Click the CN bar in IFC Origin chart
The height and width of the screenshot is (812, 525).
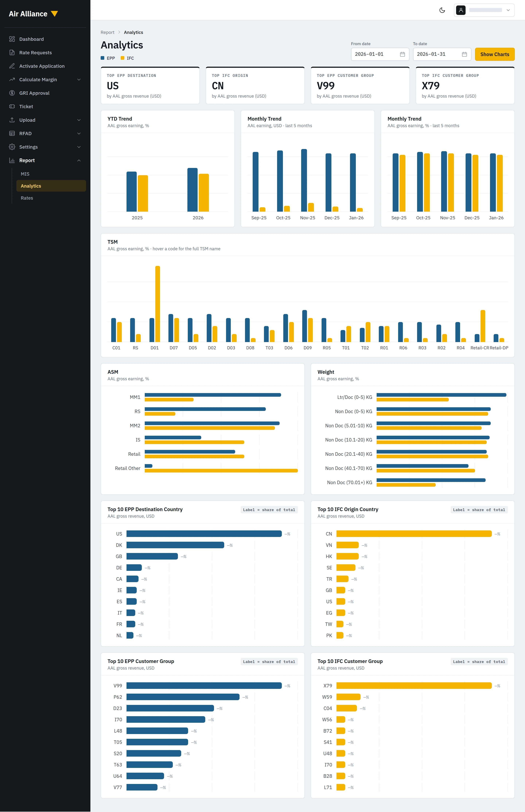coord(414,534)
